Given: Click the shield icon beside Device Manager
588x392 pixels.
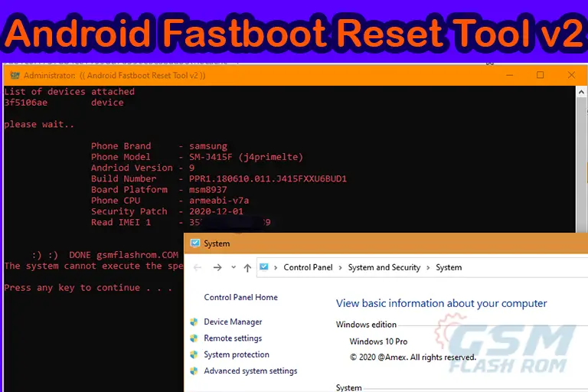Looking at the screenshot, I should [x=194, y=322].
